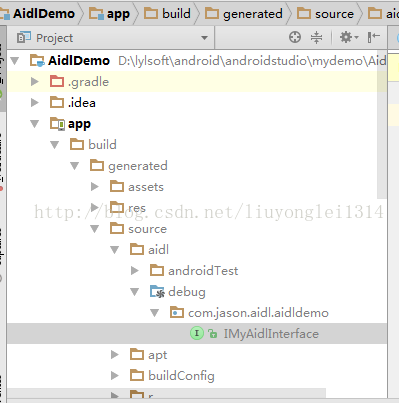Select the source folder label
Image resolution: width=399 pixels, height=403 pixels.
coord(148,229)
